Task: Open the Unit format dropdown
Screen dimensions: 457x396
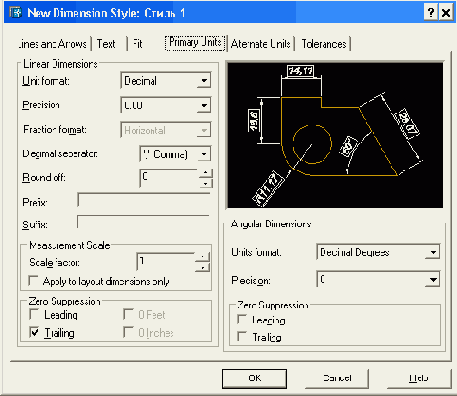Action: (x=204, y=80)
